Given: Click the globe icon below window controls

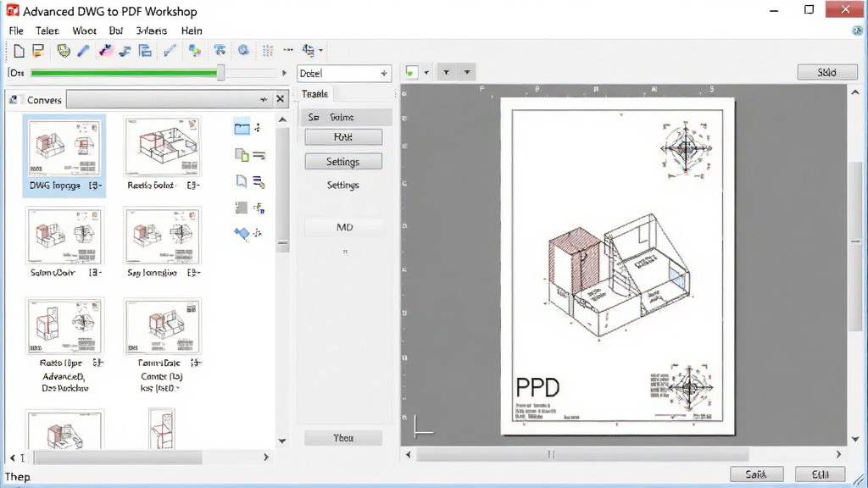Looking at the screenshot, I should click(x=857, y=31).
